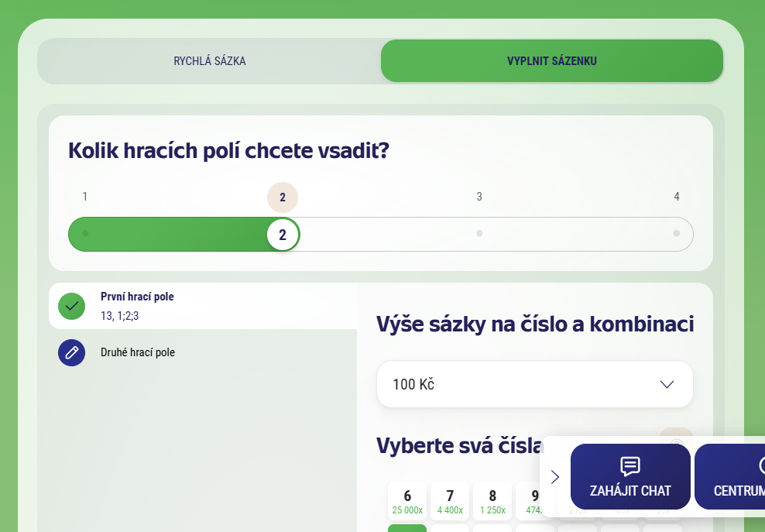Image resolution: width=765 pixels, height=532 pixels.
Task: Select the pencil edit icon for Druhé hrací pole
Action: [x=71, y=352]
